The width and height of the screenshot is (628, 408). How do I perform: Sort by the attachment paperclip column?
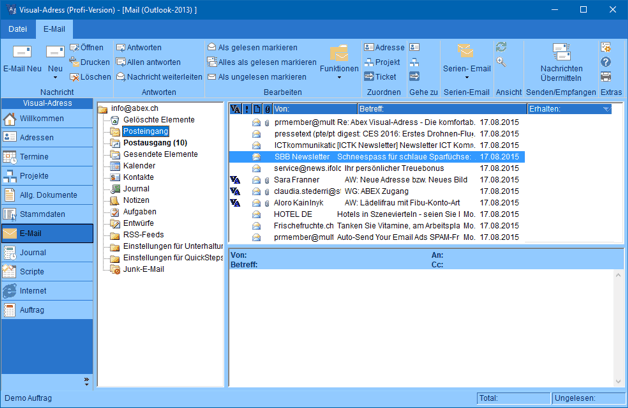268,109
